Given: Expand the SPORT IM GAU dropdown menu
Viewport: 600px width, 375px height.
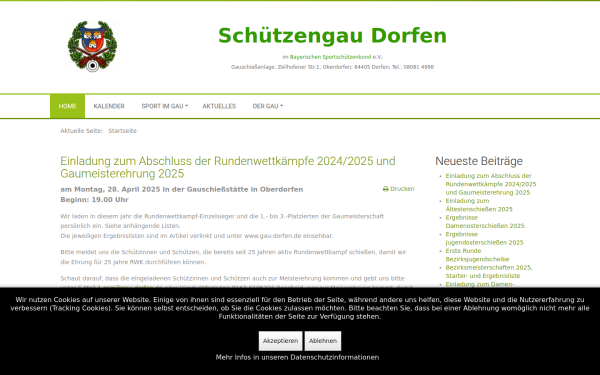Looking at the screenshot, I should coord(164,106).
